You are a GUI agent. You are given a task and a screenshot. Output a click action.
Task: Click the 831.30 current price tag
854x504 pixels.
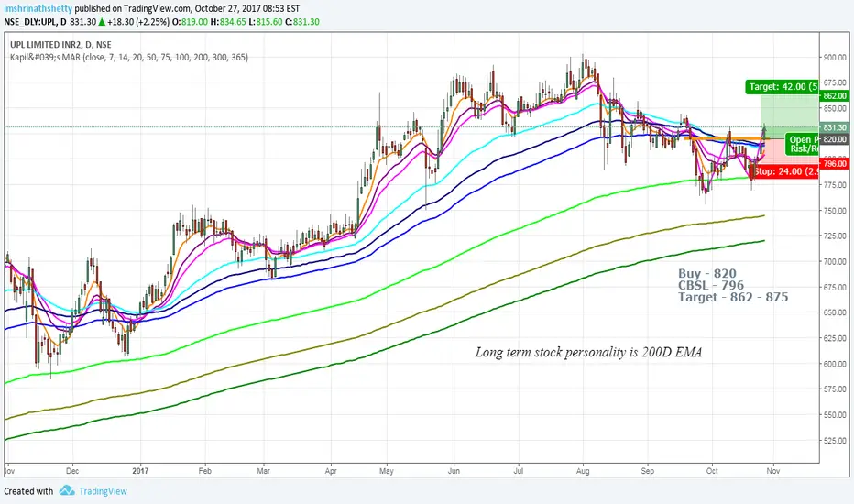click(835, 127)
